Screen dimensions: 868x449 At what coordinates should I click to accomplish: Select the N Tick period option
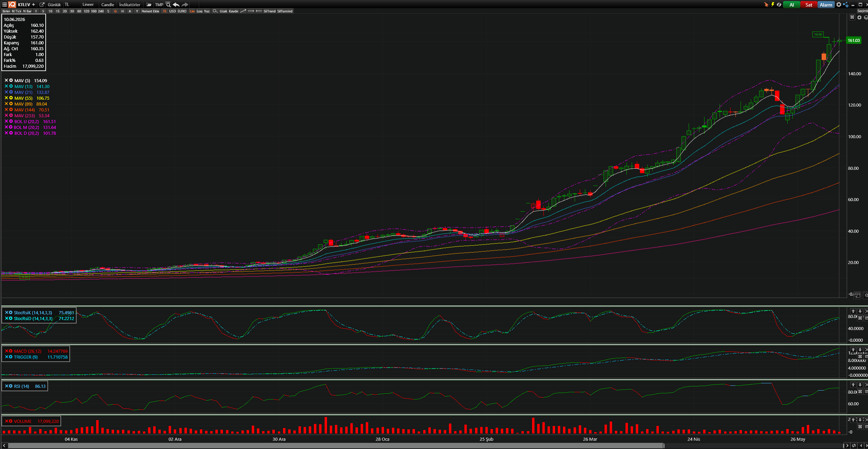click(x=16, y=11)
